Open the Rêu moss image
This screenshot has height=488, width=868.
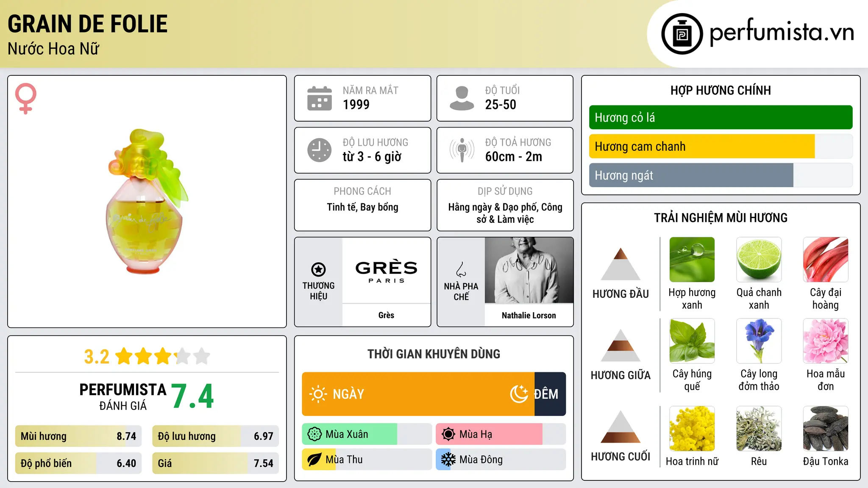[759, 429]
